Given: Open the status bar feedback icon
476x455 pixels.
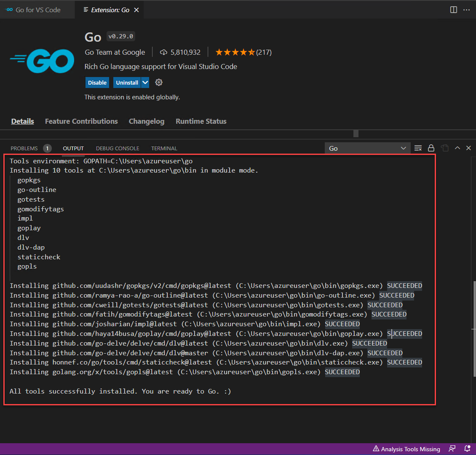Looking at the screenshot, I should [452, 449].
